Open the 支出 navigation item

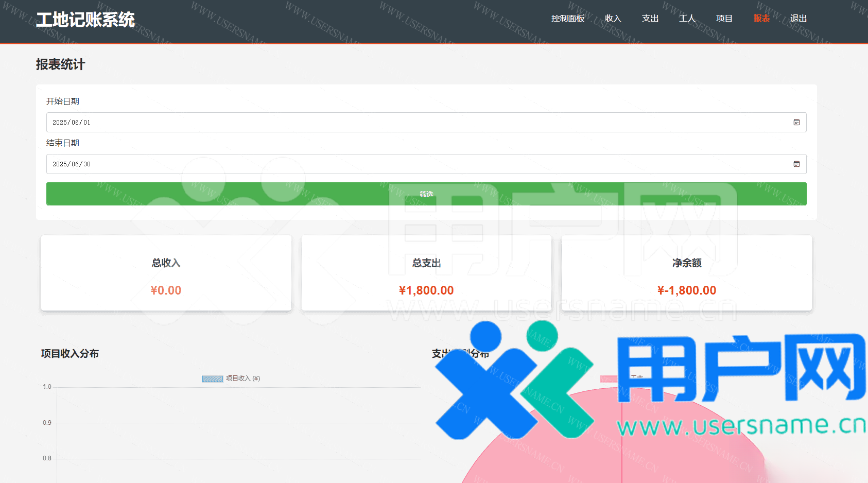[650, 19]
